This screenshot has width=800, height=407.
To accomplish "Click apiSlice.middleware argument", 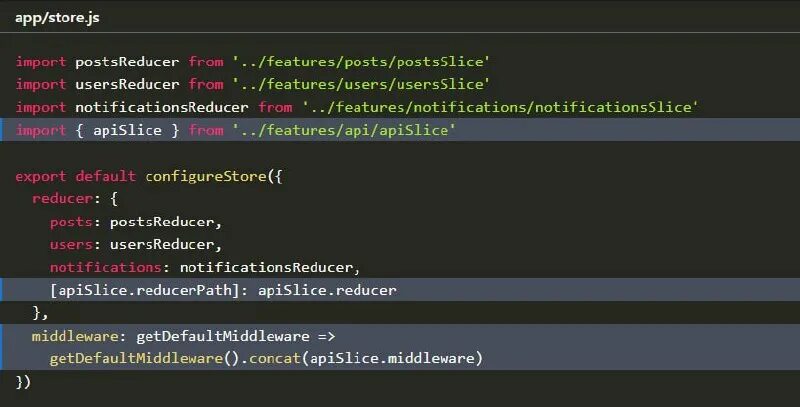I will 392,359.
